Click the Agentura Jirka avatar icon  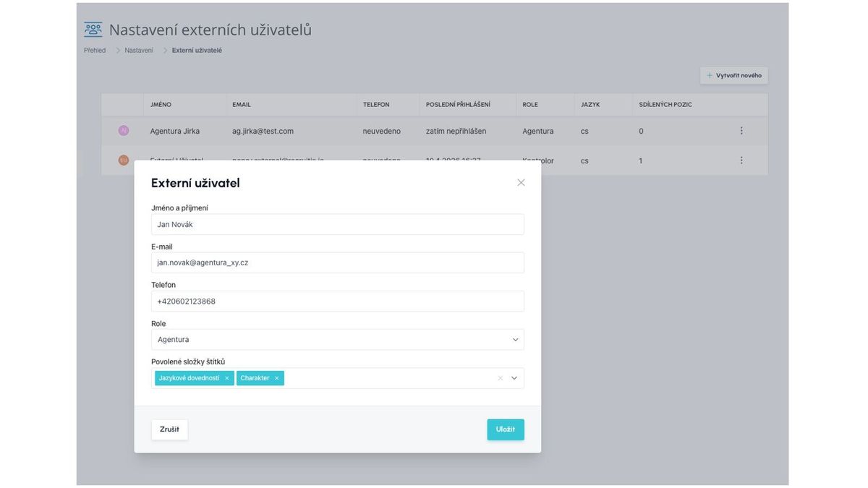tap(124, 131)
